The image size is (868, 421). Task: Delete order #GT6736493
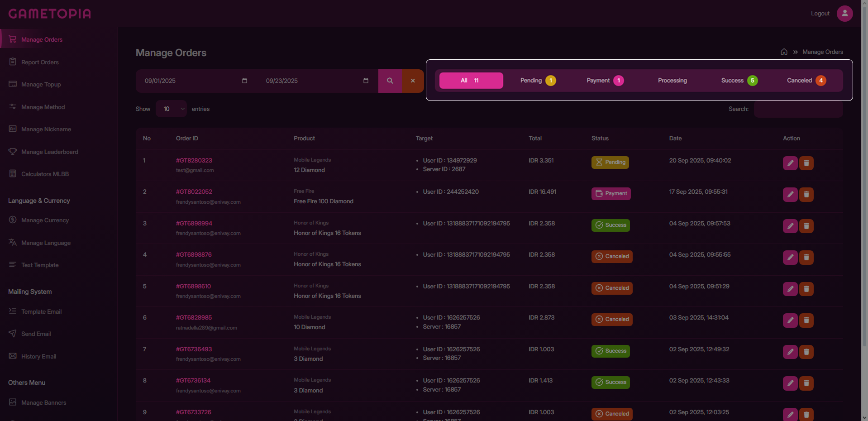click(806, 352)
